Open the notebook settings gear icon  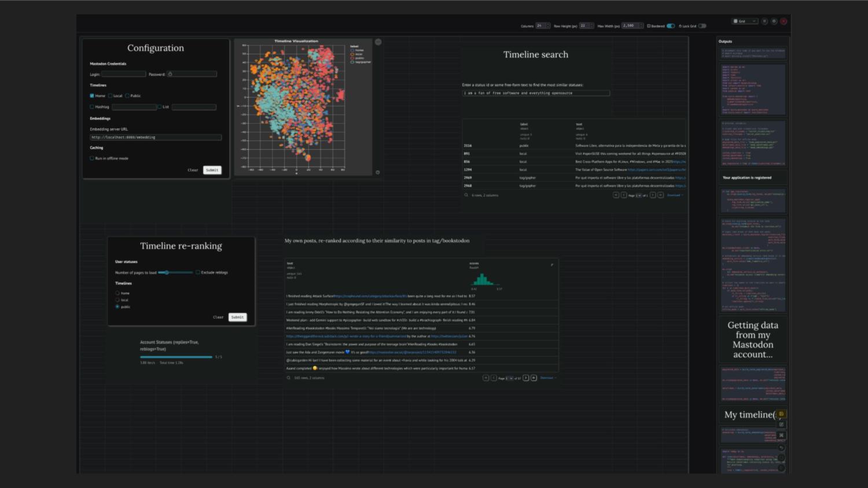(x=774, y=21)
